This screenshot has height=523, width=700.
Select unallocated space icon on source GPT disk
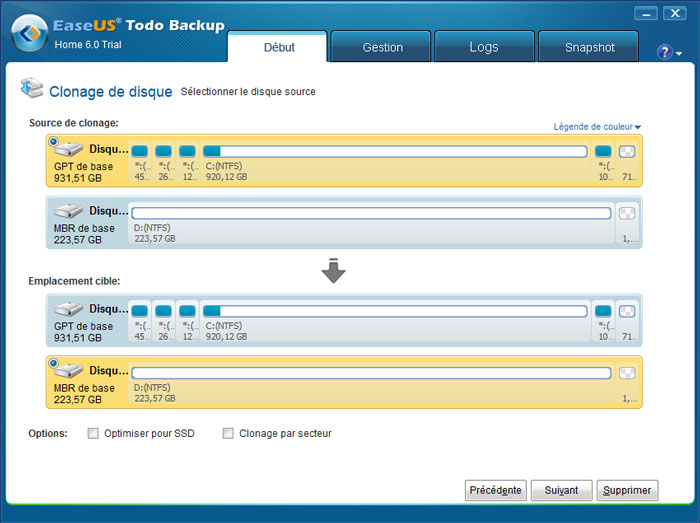pyautogui.click(x=628, y=152)
